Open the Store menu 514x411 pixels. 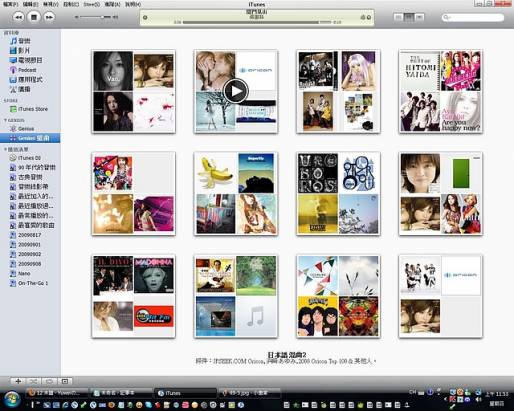[91, 4]
